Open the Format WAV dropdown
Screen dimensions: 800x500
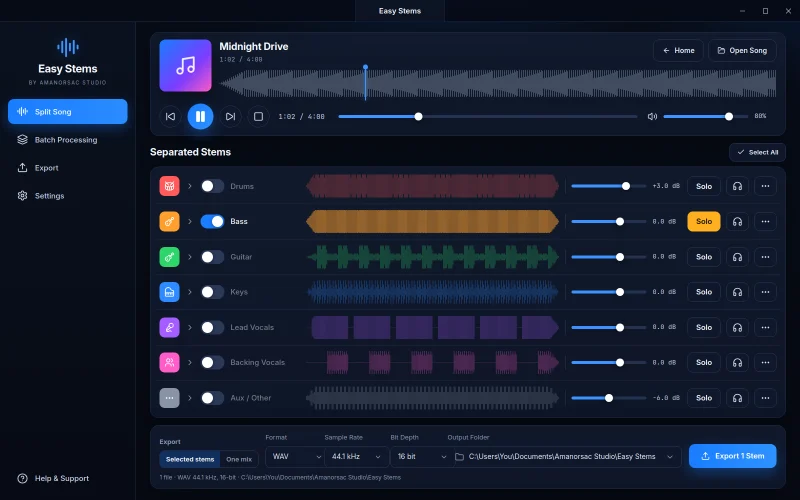(x=294, y=457)
